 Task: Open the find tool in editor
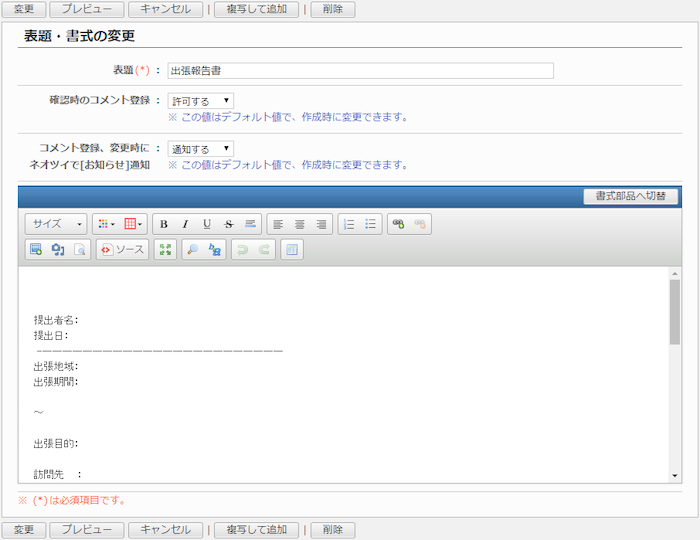coord(193,249)
